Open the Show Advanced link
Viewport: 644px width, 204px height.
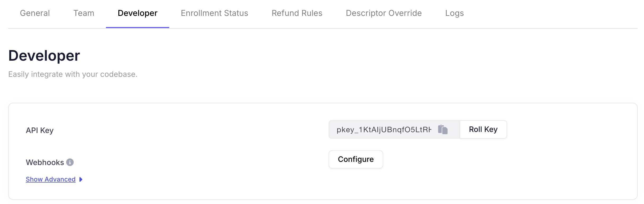(x=51, y=179)
